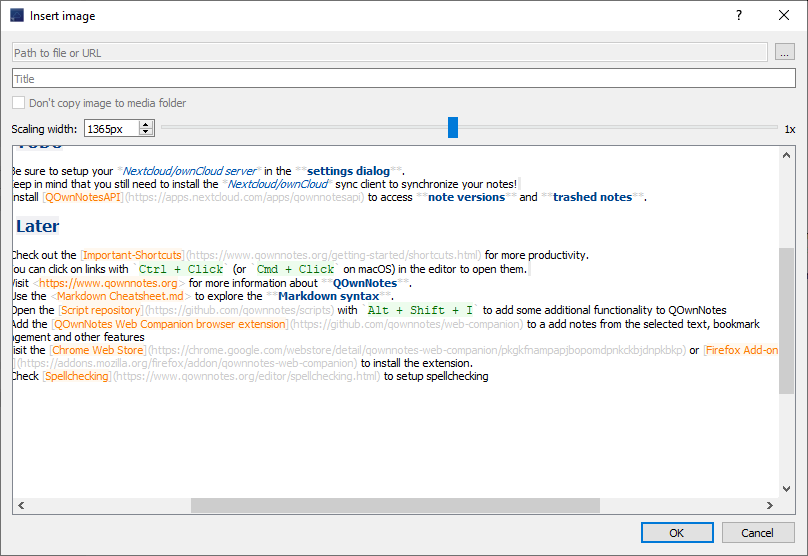This screenshot has height=556, width=808.
Task: Click the "Firefox Add-on" text
Action: tap(742, 350)
